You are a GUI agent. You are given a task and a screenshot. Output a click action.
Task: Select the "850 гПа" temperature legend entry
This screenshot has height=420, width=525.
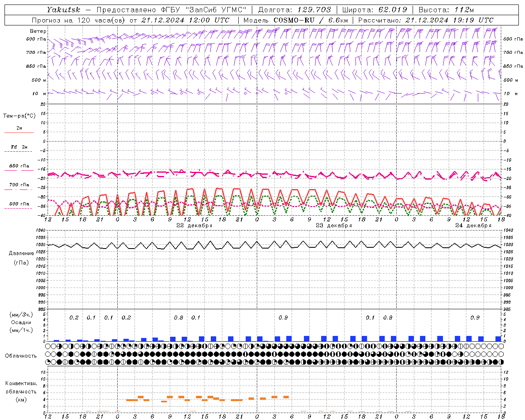[x=19, y=166]
